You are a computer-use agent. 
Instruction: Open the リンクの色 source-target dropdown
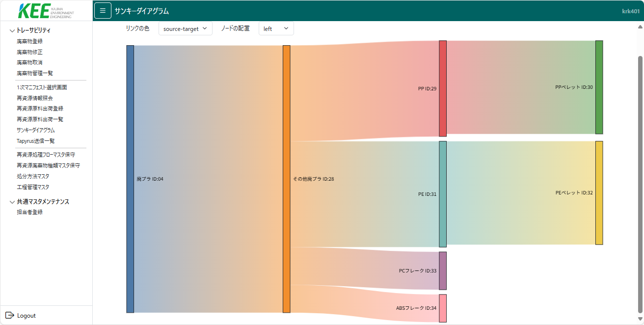pyautogui.click(x=185, y=28)
